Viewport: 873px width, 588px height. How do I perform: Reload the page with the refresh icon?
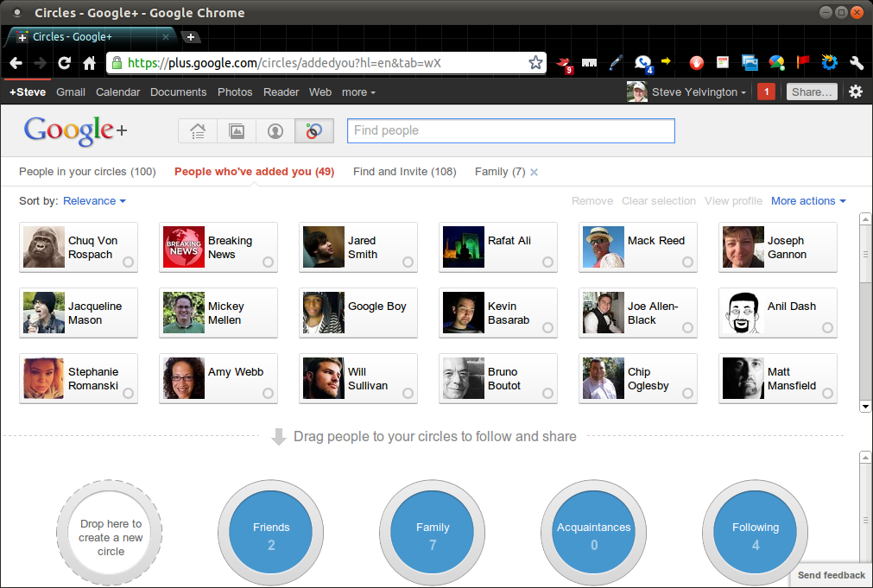[65, 63]
